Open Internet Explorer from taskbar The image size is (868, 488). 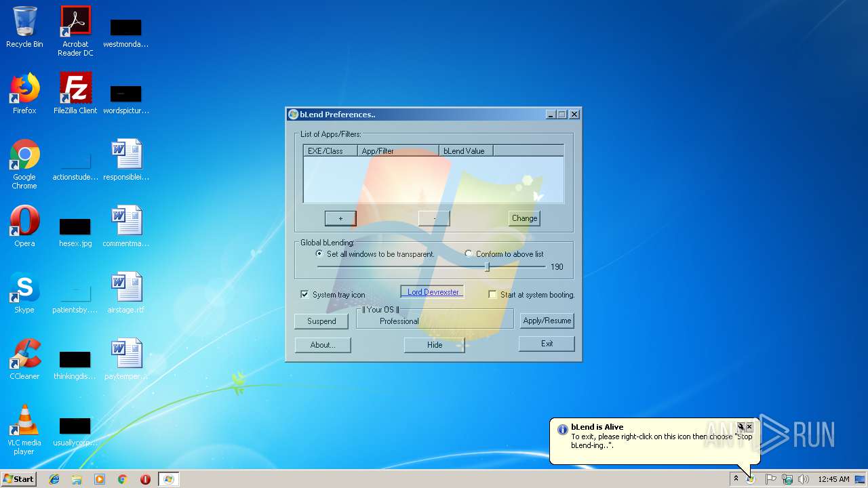54,479
